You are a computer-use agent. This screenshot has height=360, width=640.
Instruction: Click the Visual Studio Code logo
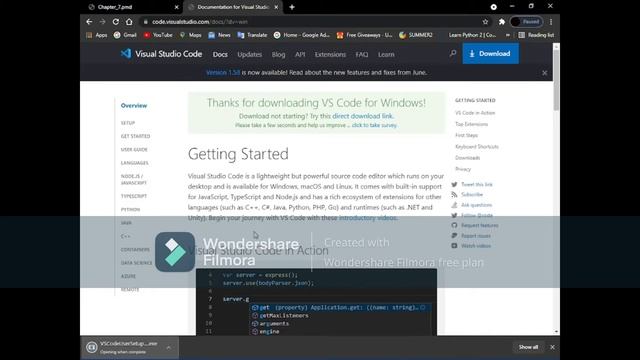pos(161,54)
